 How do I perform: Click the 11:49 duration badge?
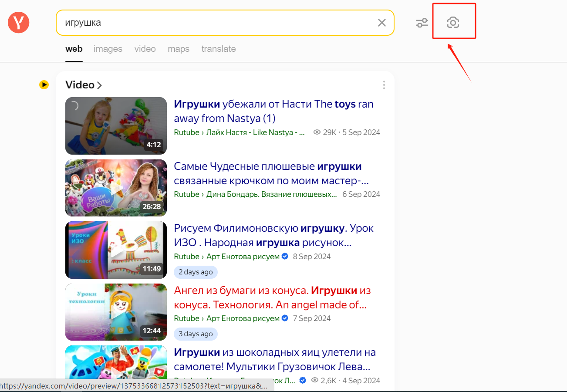[152, 269]
